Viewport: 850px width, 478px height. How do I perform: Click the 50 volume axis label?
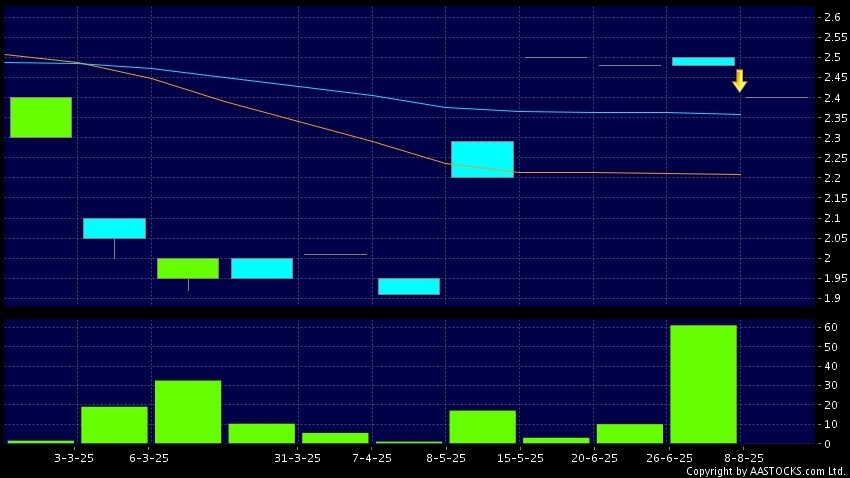click(830, 347)
